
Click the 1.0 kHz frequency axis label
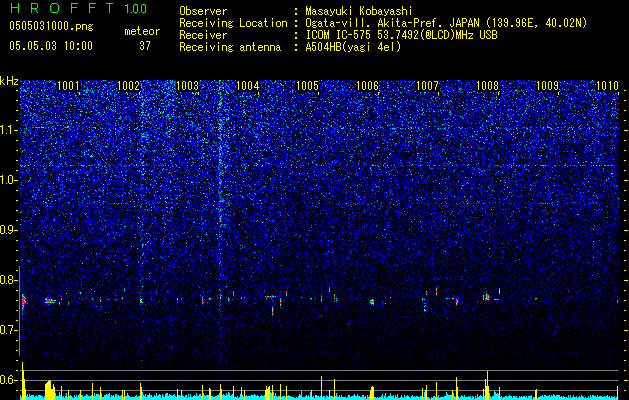click(8, 180)
